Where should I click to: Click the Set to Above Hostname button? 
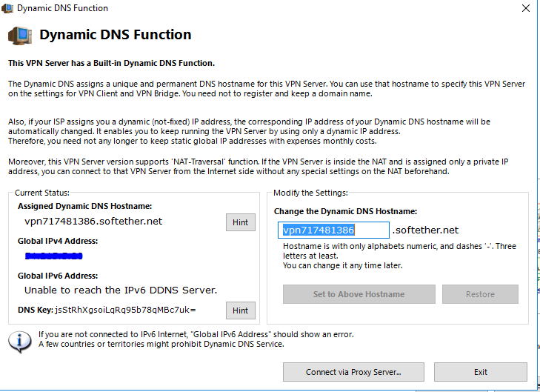coord(359,294)
